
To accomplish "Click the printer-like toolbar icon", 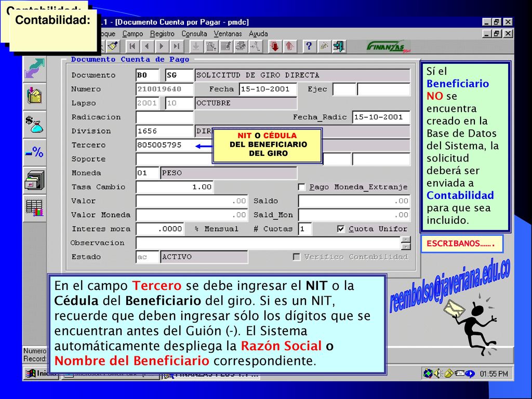I will 241,46.
